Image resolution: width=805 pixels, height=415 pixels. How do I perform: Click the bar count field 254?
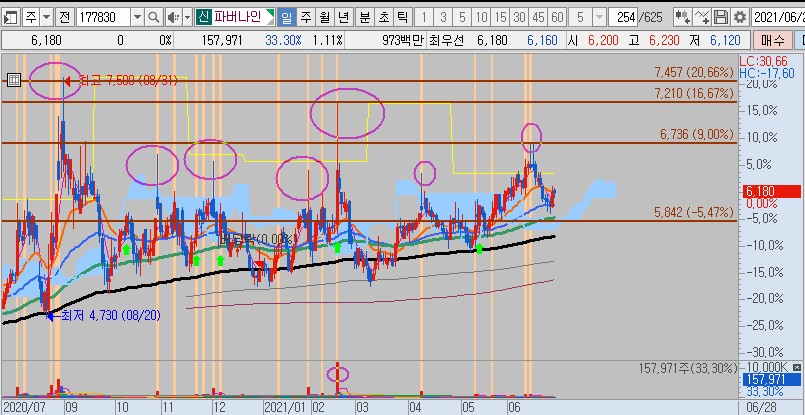pyautogui.click(x=625, y=17)
